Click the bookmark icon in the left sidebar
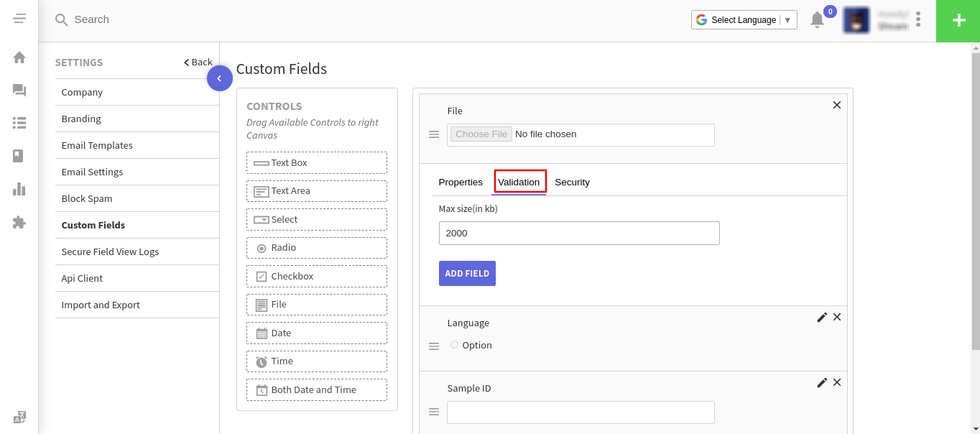980x434 pixels. click(19, 155)
